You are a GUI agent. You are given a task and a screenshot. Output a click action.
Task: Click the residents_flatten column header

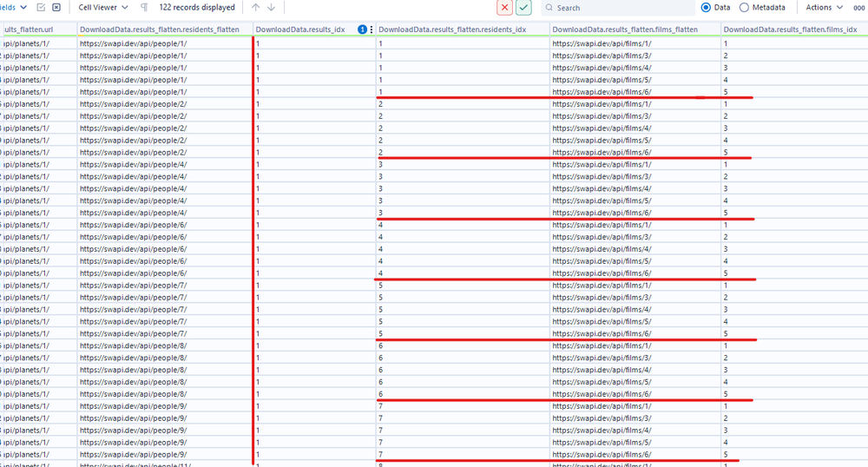[x=159, y=30]
